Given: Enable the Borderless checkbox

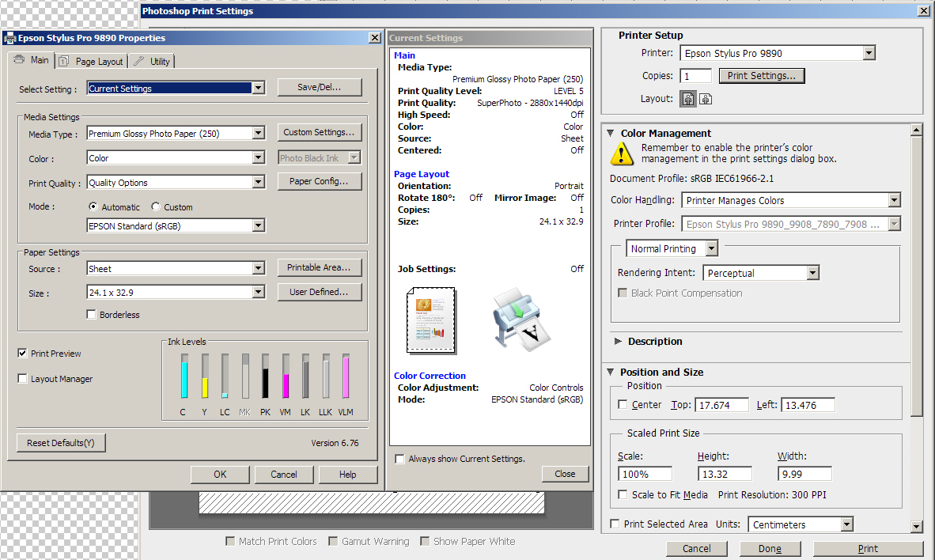Looking at the screenshot, I should [92, 315].
